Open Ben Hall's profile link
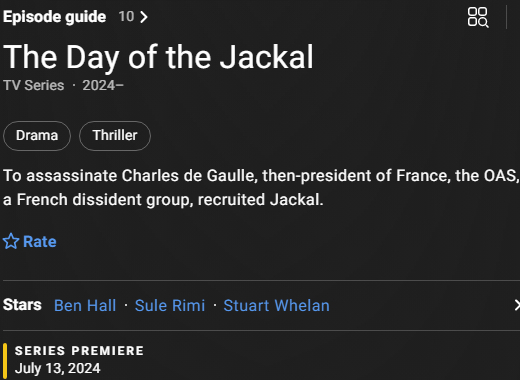Viewport: 520px width, 380px height. (x=85, y=305)
